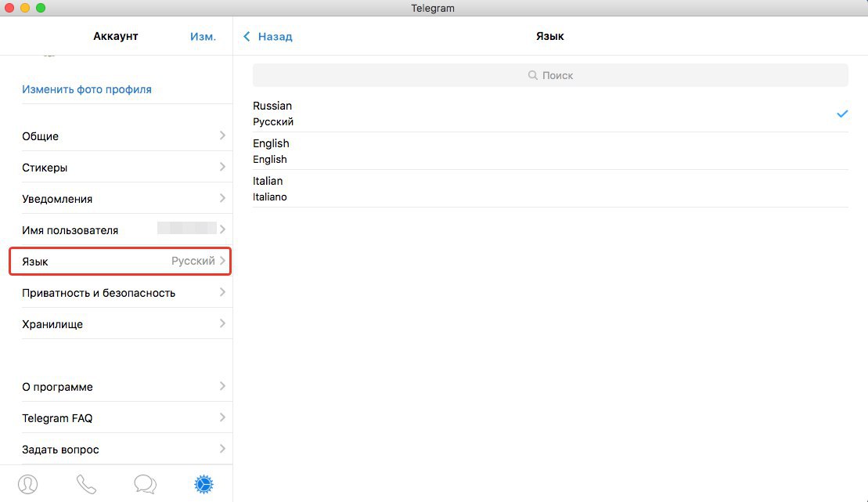Select Russian language option
868x502 pixels.
[550, 114]
